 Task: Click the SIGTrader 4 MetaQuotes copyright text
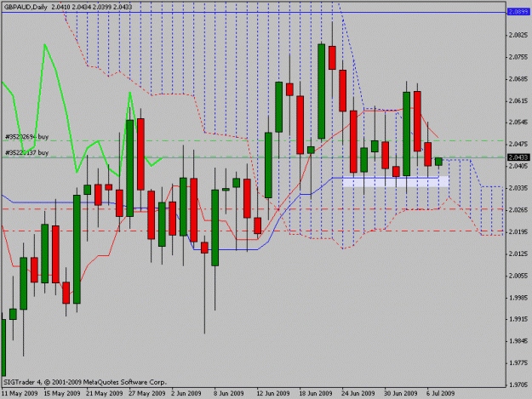coord(85,382)
